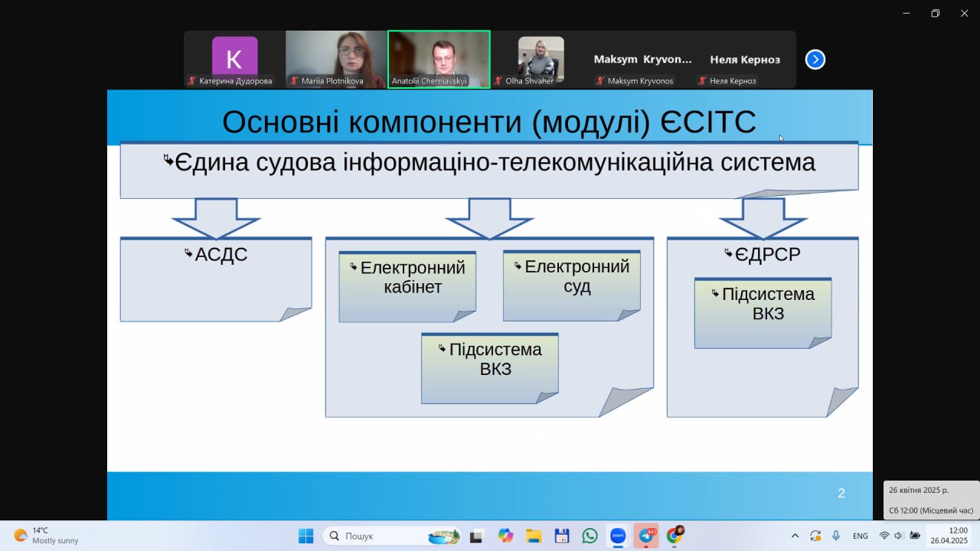Open clock and date 26.04.2025
Viewport: 980px width, 551px height.
click(949, 536)
